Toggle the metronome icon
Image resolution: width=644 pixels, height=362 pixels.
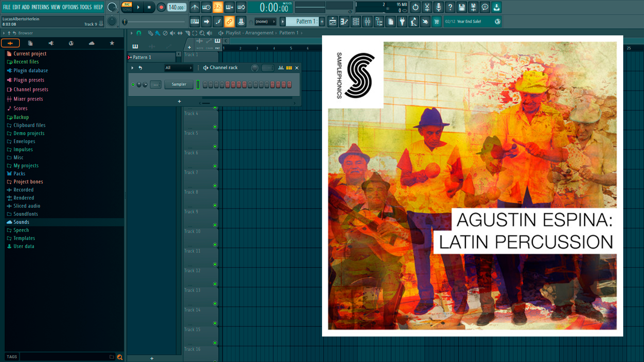pyautogui.click(x=195, y=7)
